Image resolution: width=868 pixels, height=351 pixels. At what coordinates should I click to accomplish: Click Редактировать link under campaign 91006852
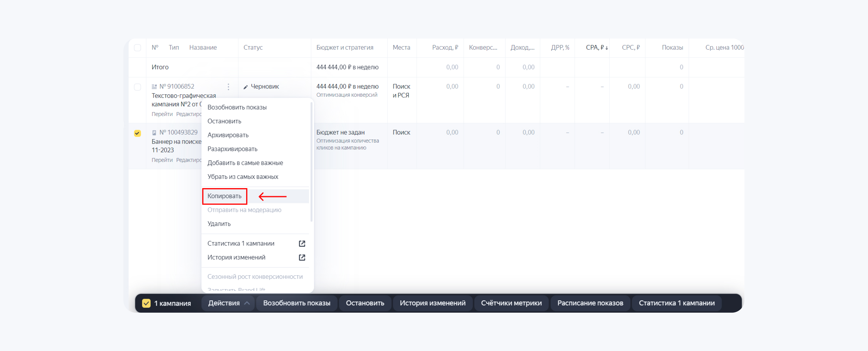coord(189,114)
